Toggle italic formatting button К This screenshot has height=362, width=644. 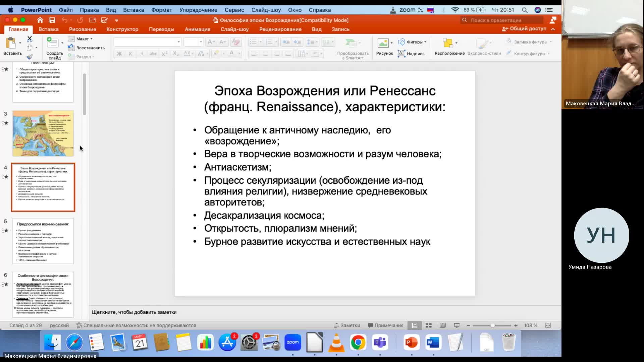(130, 54)
